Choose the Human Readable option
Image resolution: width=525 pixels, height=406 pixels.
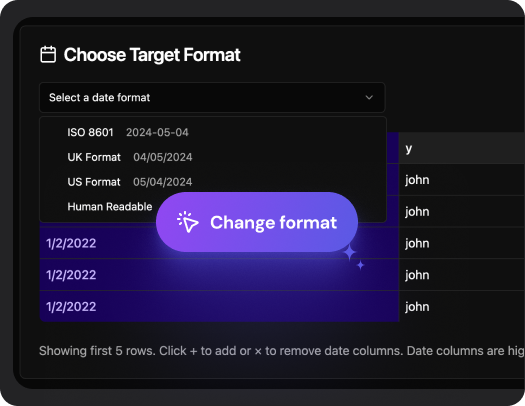pyautogui.click(x=110, y=207)
